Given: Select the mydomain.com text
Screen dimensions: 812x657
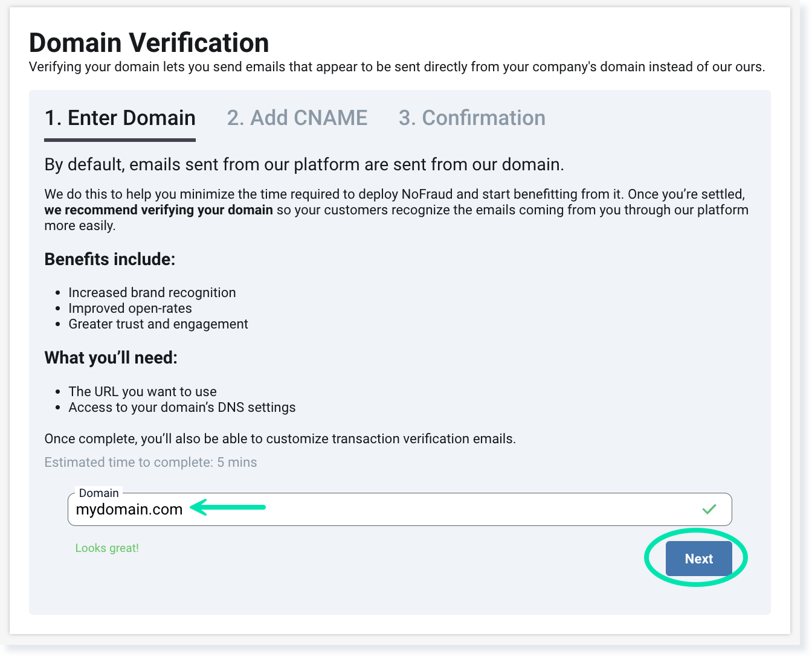Looking at the screenshot, I should coord(129,509).
